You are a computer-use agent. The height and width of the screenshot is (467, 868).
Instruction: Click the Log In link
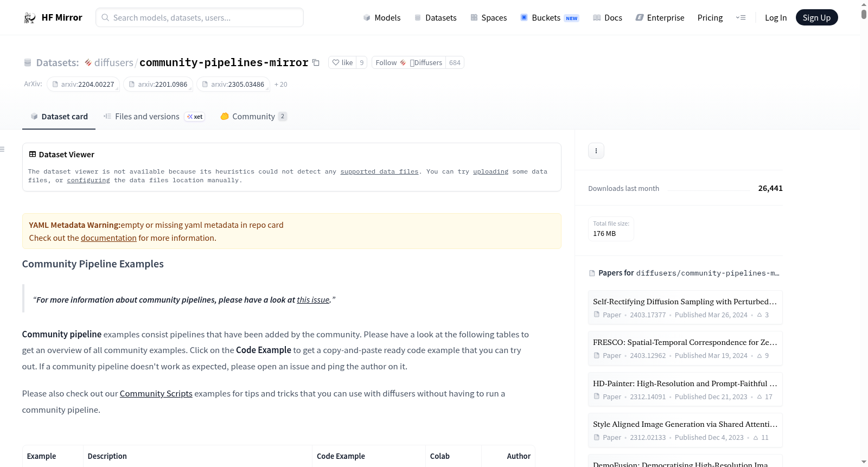[776, 18]
